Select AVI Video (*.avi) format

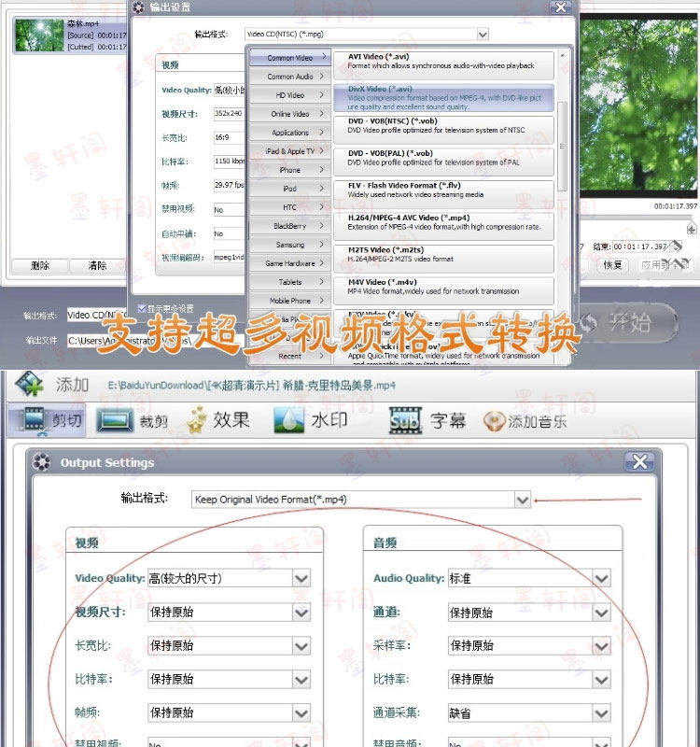coord(443,65)
